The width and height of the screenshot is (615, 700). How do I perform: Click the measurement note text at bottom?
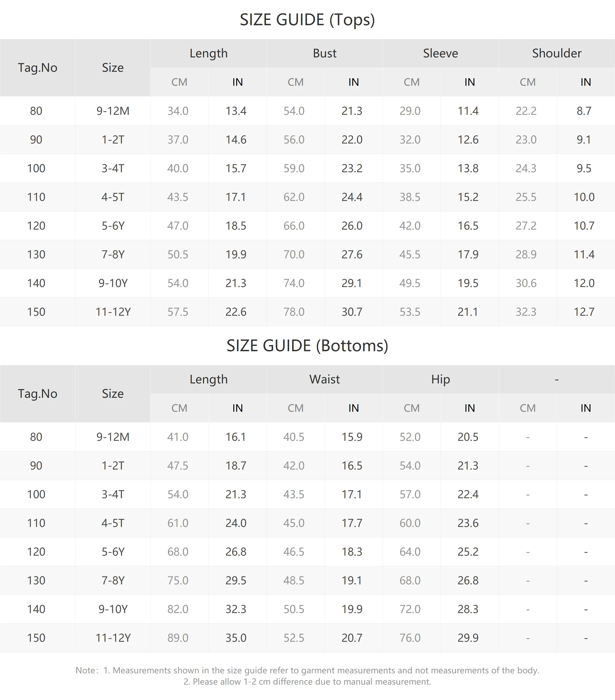coord(307,676)
